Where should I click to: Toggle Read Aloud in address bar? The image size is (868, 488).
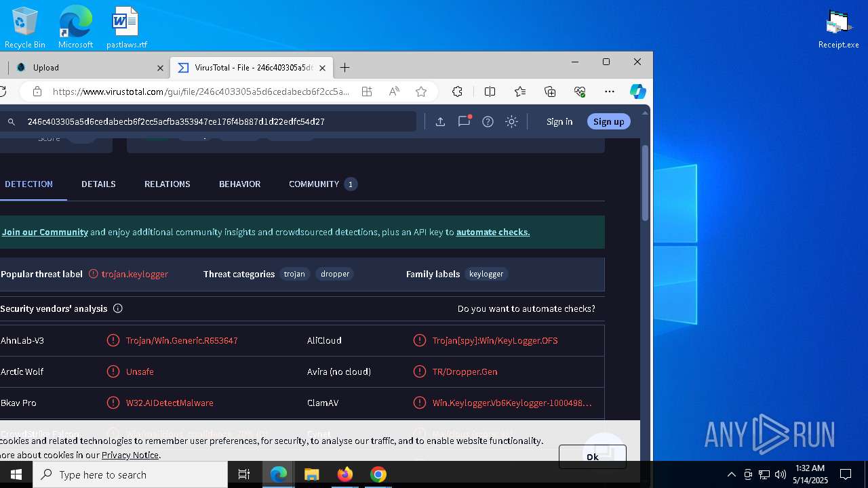394,91
